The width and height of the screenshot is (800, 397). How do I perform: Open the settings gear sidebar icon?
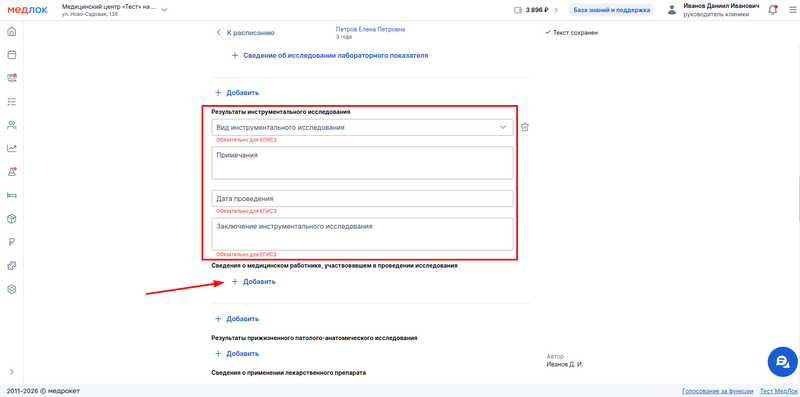(12, 289)
